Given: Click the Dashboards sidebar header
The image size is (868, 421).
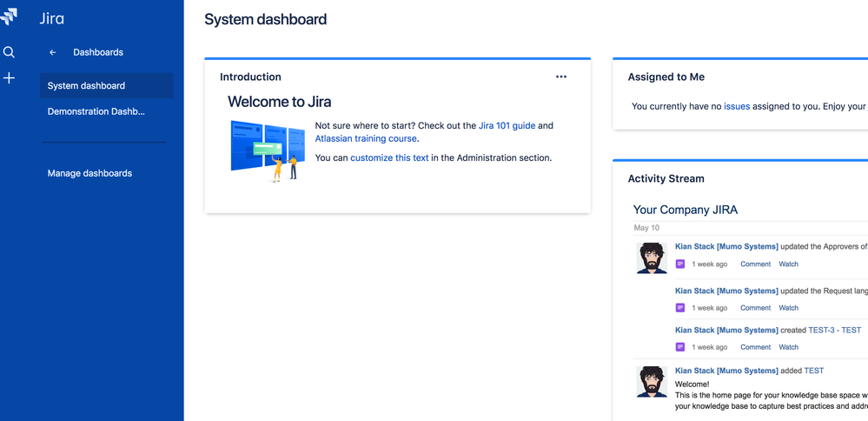Looking at the screenshot, I should [x=98, y=52].
